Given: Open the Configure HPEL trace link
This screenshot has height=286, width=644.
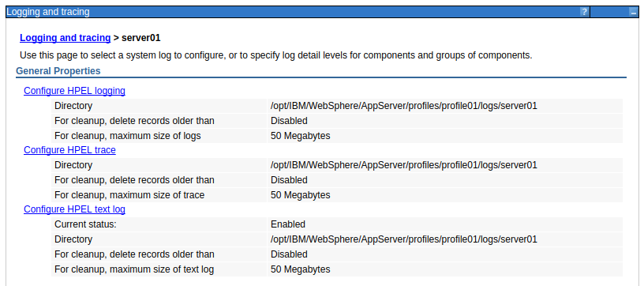Looking at the screenshot, I should (69, 150).
